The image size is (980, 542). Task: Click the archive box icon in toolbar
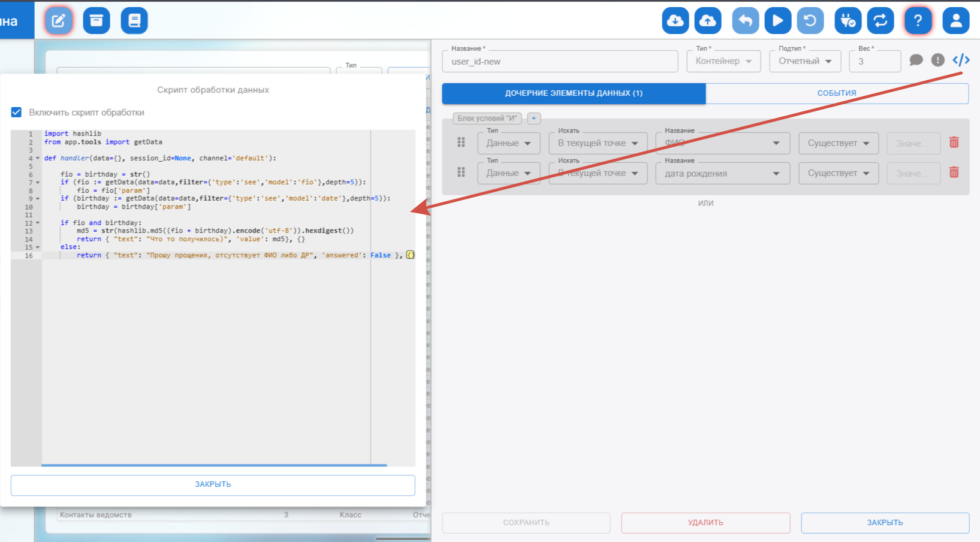click(x=96, y=21)
